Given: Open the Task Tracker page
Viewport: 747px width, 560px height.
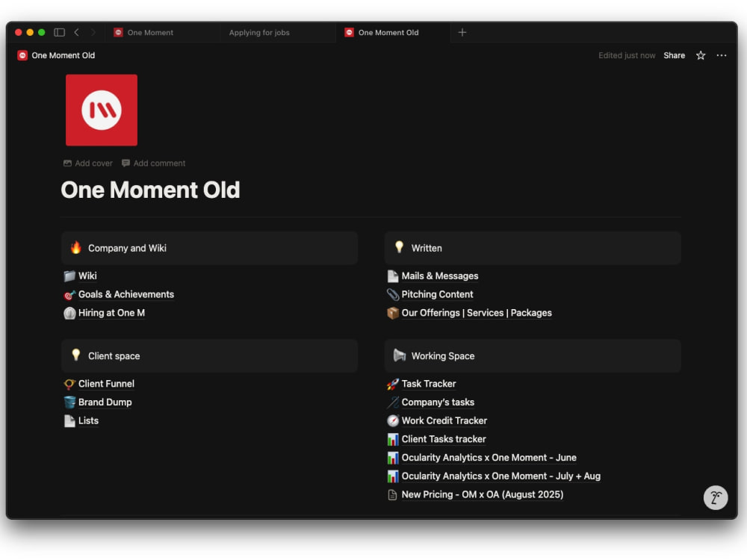Looking at the screenshot, I should tap(429, 383).
